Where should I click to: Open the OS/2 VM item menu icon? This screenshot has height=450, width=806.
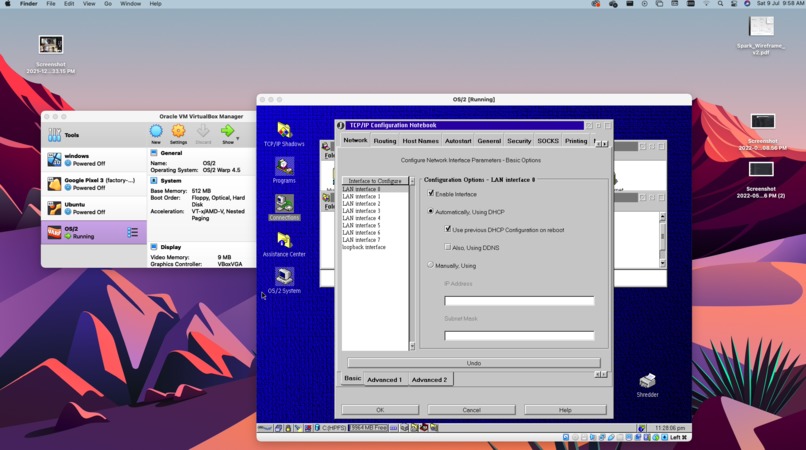[132, 232]
